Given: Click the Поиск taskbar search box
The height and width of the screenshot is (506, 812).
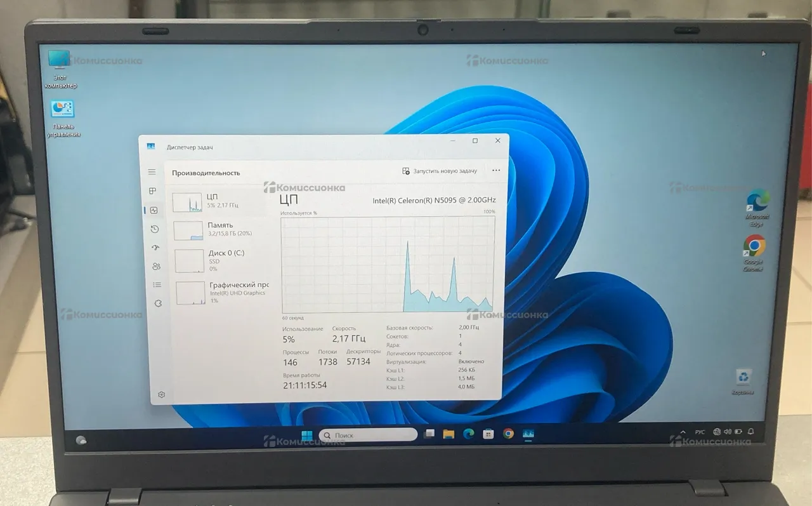Looking at the screenshot, I should (367, 436).
